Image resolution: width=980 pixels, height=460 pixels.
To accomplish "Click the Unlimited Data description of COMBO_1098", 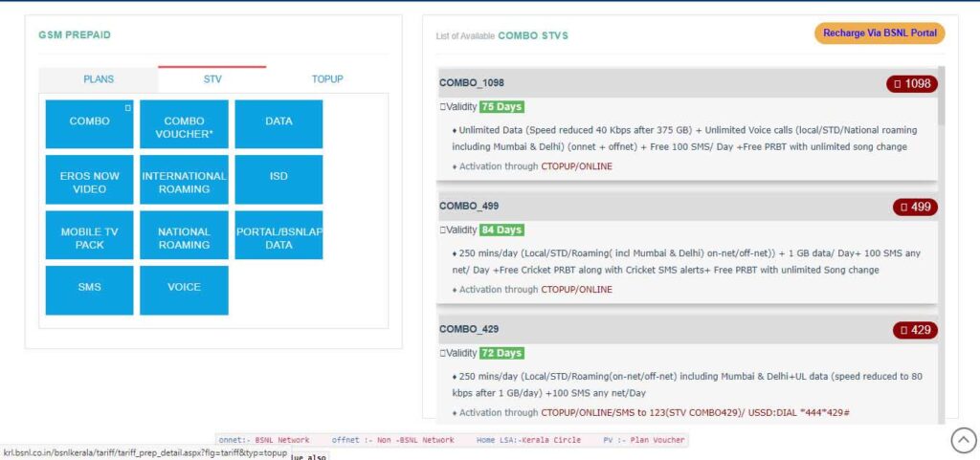I will coord(684,139).
